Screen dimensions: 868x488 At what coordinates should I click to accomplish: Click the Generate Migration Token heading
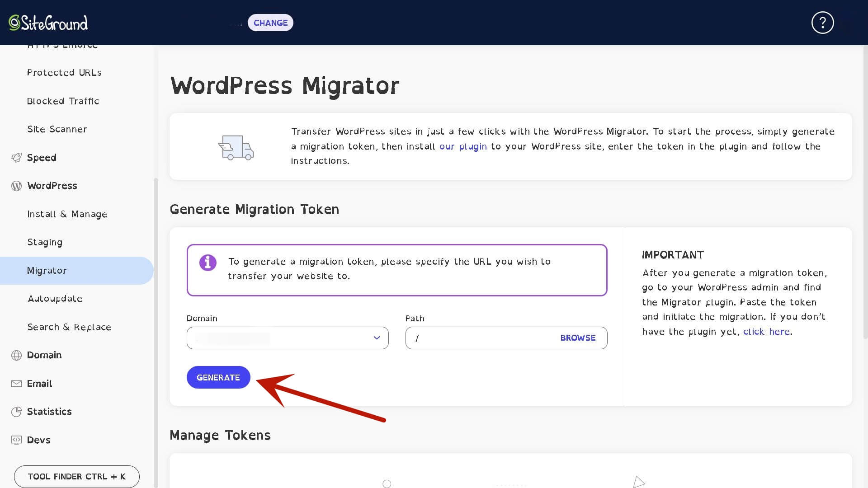[x=254, y=209]
